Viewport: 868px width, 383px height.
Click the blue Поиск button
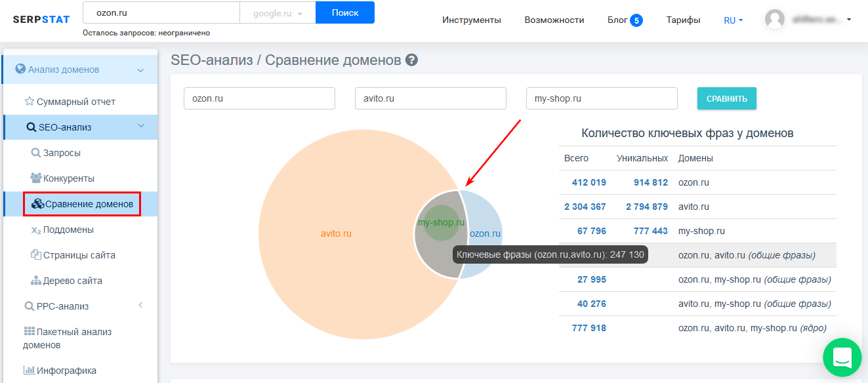pos(345,12)
